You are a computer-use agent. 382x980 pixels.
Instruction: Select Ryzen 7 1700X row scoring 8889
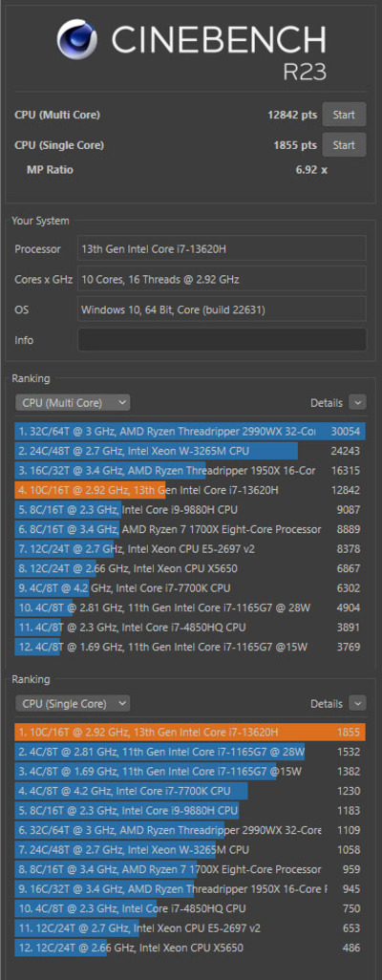click(190, 529)
